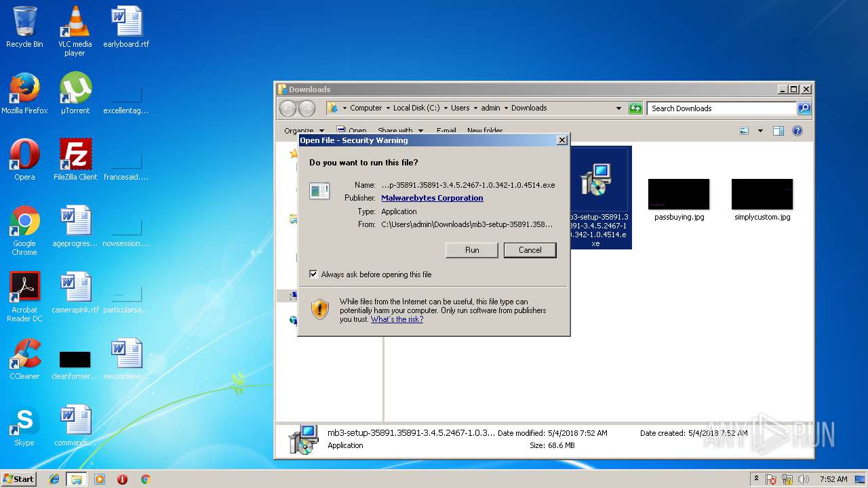Launch Skype desktop shortcut

tap(24, 426)
